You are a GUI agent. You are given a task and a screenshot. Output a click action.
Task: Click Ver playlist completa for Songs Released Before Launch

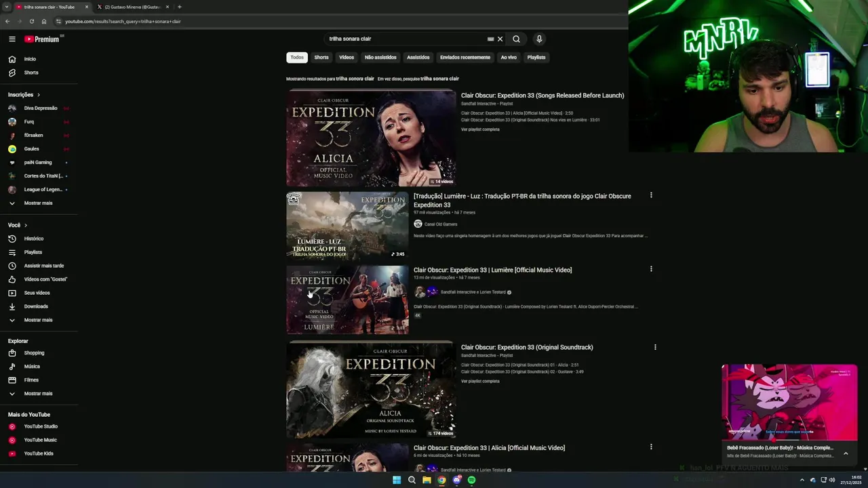point(480,129)
